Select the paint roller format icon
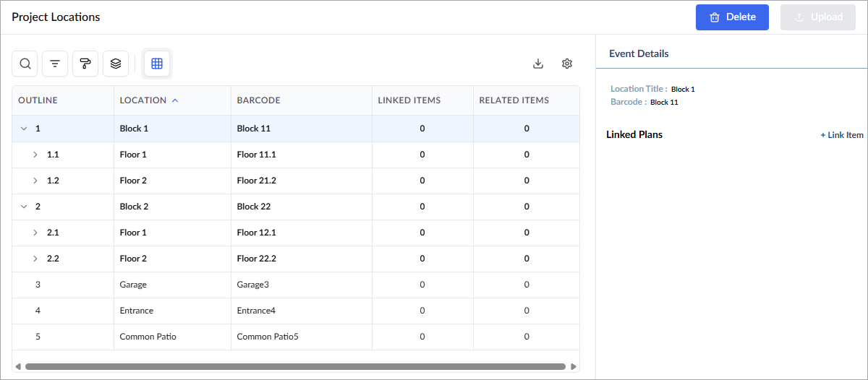The image size is (868, 380). (x=85, y=64)
